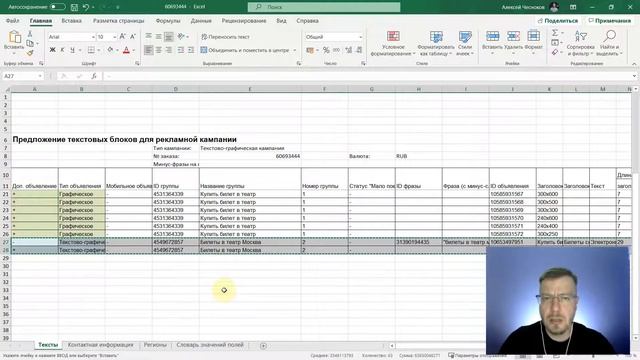This screenshot has width=640, height=360.
Task: Click the decrease decimal icon
Action: 359,50
